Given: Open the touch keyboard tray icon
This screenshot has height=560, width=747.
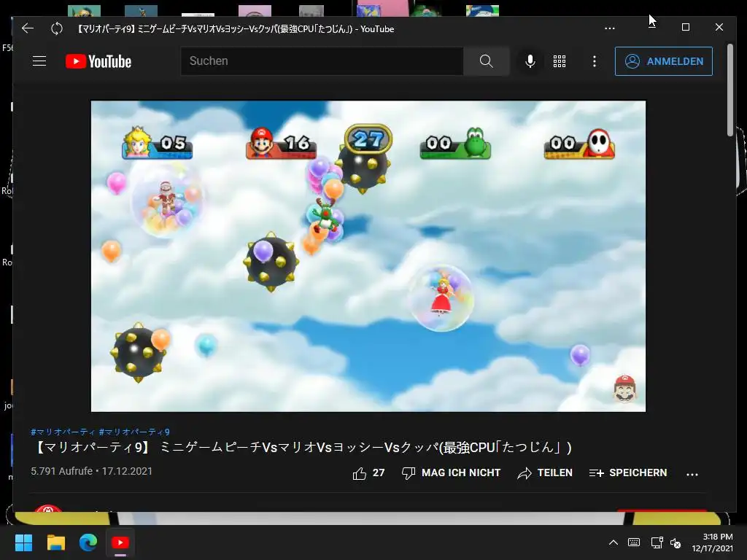Looking at the screenshot, I should tap(634, 542).
